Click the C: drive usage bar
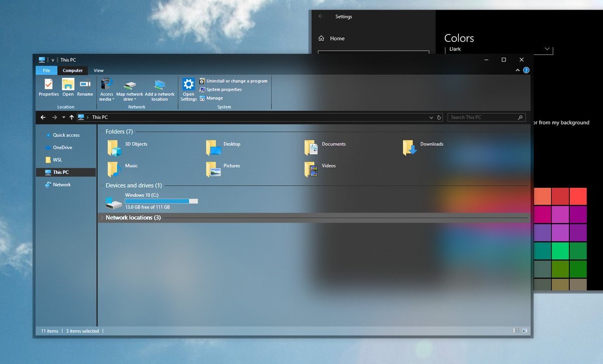Screen dimensions: 603x364 161,201
